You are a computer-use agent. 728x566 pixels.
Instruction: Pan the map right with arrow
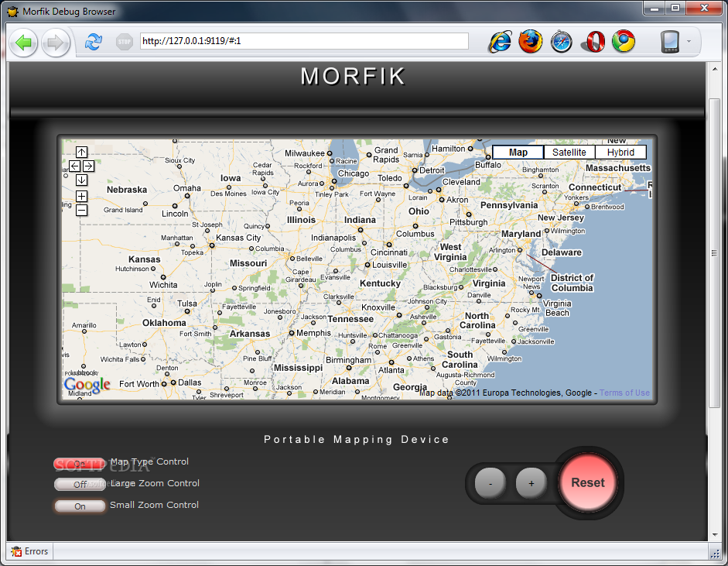point(89,166)
